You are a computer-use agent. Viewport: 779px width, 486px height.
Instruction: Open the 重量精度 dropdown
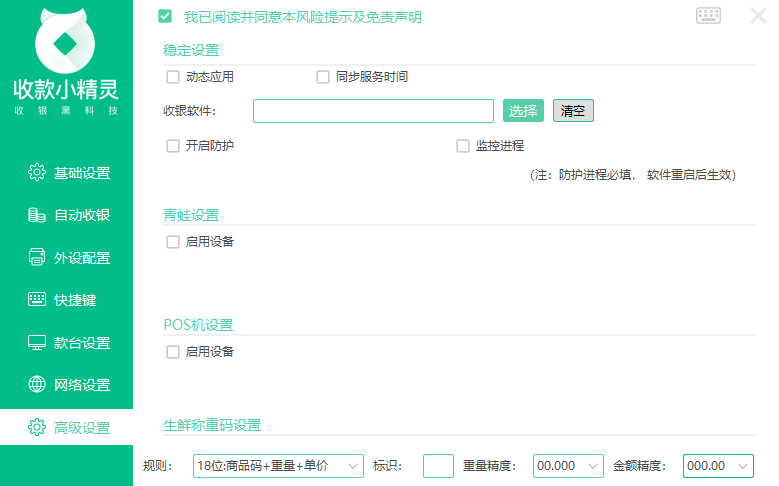[568, 466]
